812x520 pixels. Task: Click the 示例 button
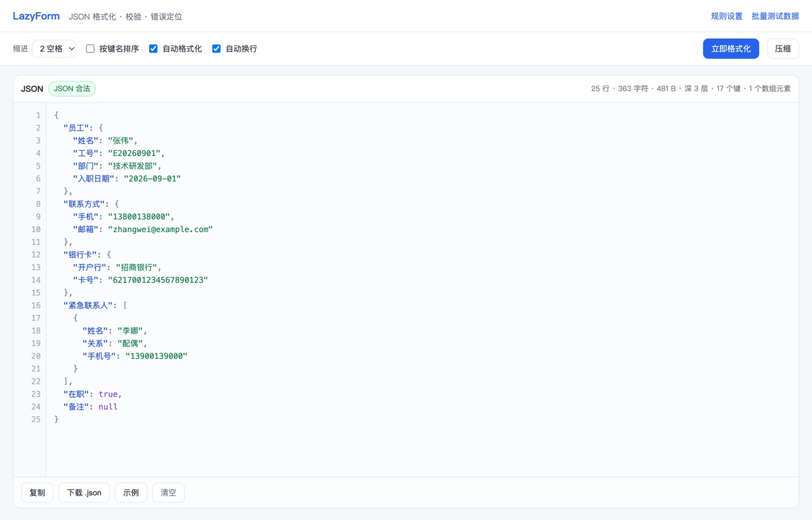point(131,493)
